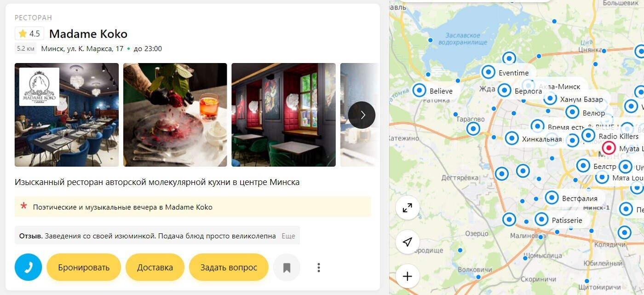Open the three-dot more options menu
644x295 pixels.
[318, 267]
